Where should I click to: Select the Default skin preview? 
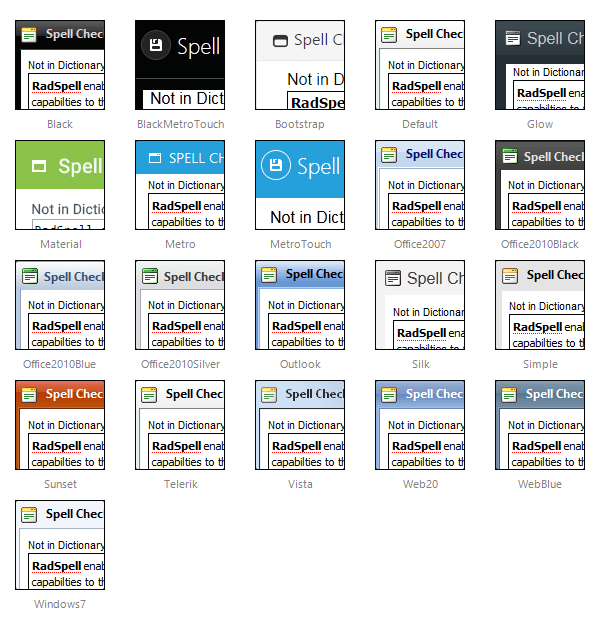point(420,65)
